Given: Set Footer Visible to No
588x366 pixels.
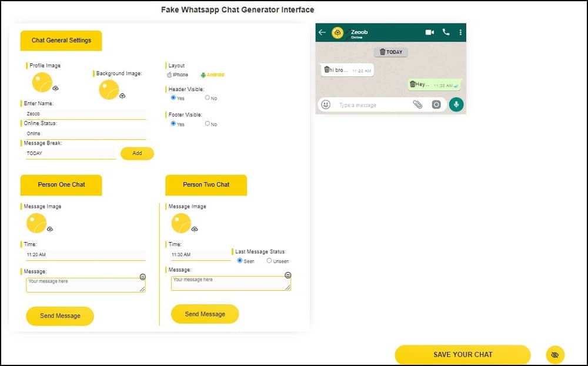Looking at the screenshot, I should point(208,123).
